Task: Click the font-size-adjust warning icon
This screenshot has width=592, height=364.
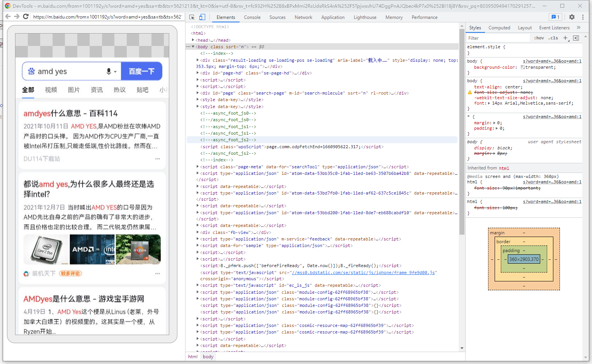Action: pos(470,92)
